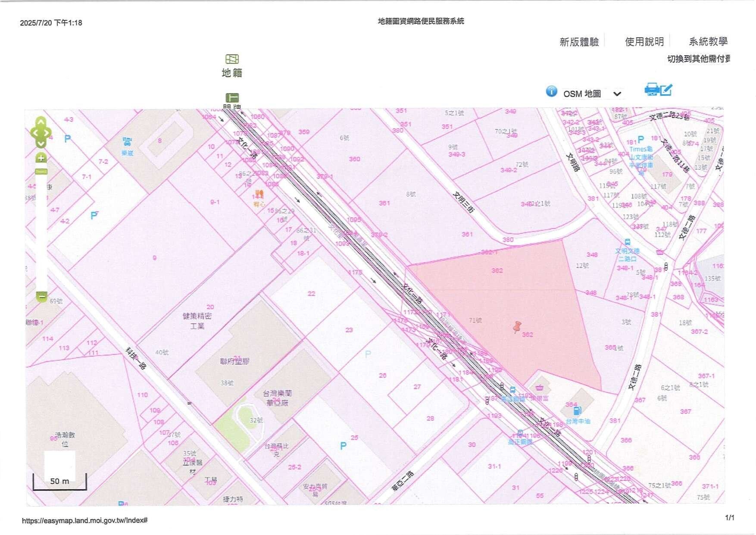Click the zoom slider handle
Image resolution: width=756 pixels, height=535 pixels.
41,172
